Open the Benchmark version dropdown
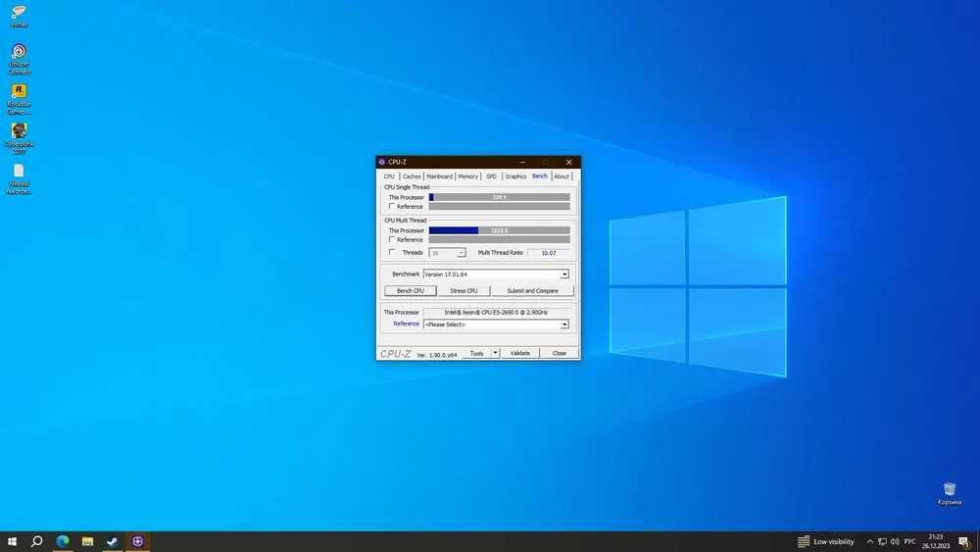The height and width of the screenshot is (552, 980). pos(496,275)
